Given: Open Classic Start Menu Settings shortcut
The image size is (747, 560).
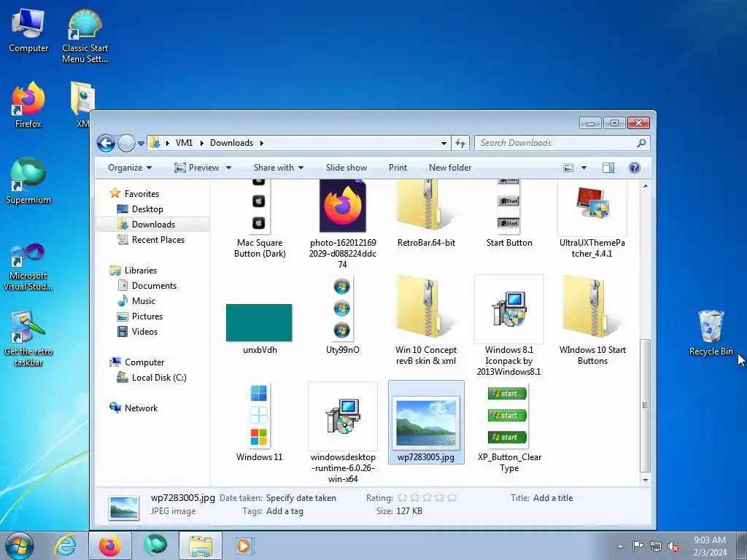Looking at the screenshot, I should point(85,37).
